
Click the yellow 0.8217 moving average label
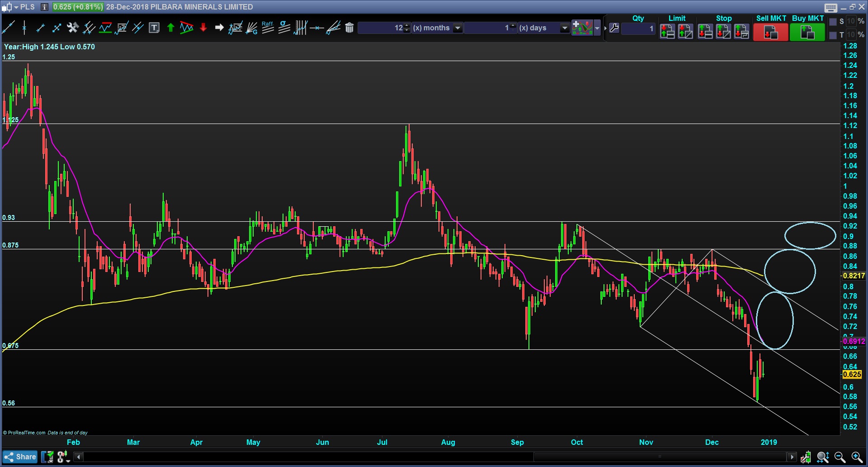pyautogui.click(x=854, y=276)
